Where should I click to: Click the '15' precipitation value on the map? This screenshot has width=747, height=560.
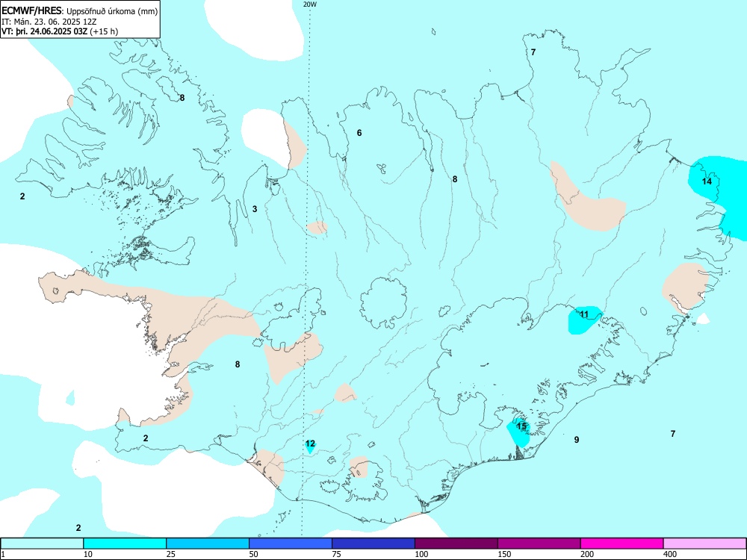point(521,426)
